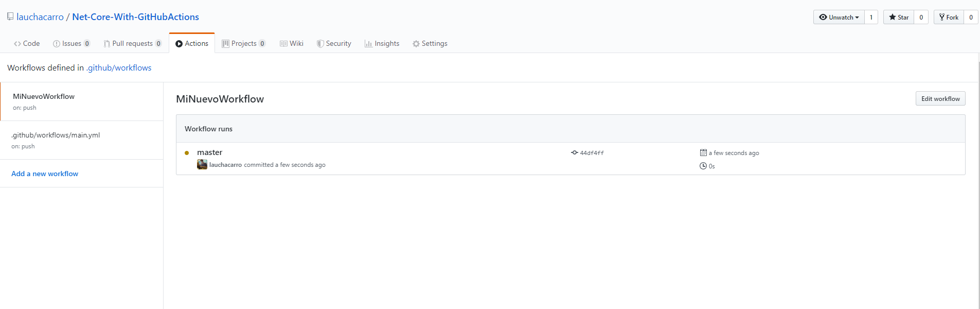The height and width of the screenshot is (309, 980).
Task: Click the forks count 0
Action: click(971, 17)
